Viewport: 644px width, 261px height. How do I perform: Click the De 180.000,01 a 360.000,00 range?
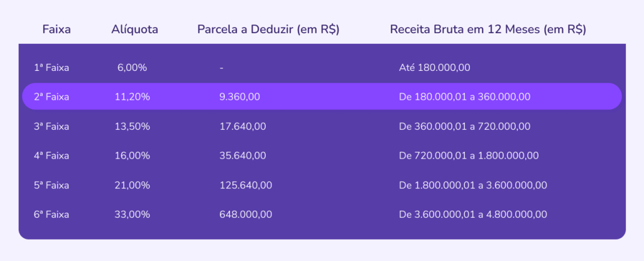pos(464,97)
